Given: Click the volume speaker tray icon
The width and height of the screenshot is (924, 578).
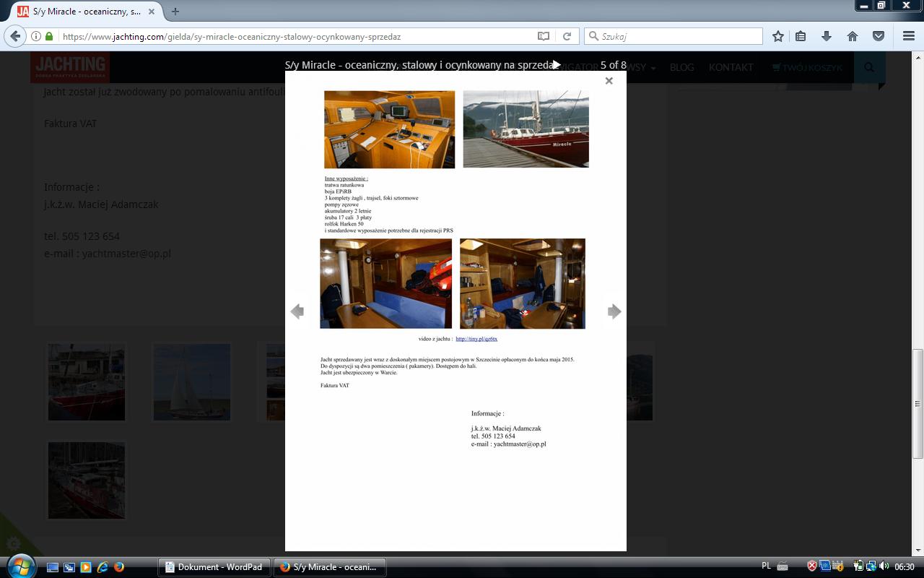Looking at the screenshot, I should tap(884, 566).
